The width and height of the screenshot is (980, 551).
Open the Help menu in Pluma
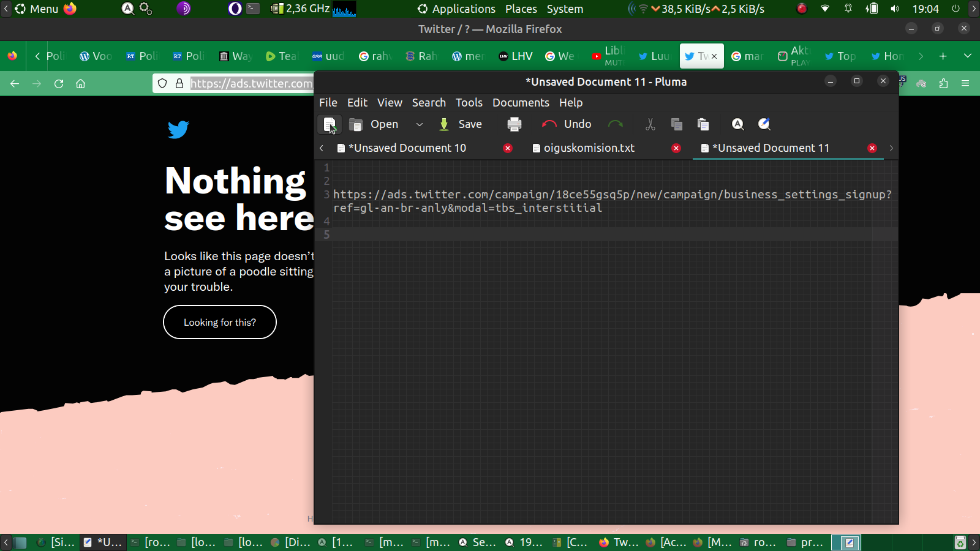point(571,102)
